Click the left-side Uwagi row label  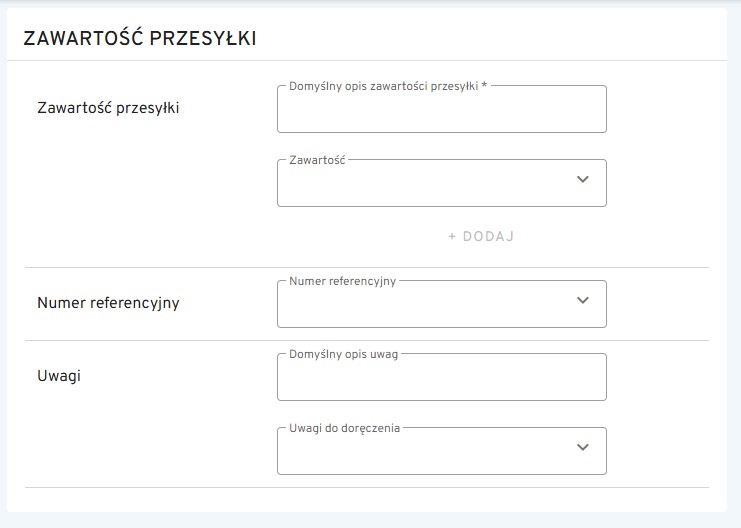tap(59, 375)
